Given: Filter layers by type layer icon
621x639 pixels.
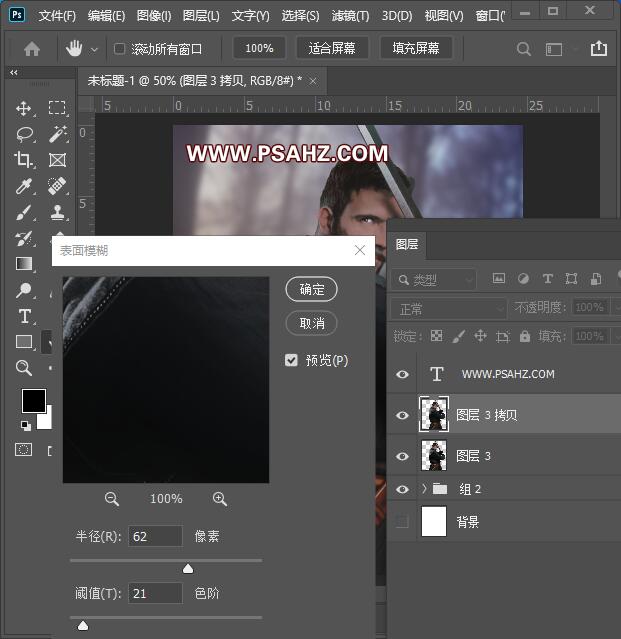Looking at the screenshot, I should (x=548, y=279).
